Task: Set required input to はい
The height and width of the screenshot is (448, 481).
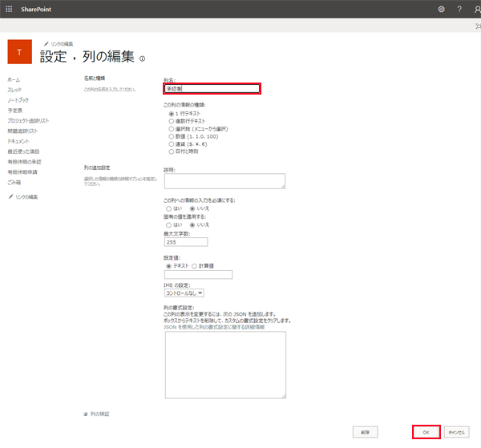Action: point(168,208)
